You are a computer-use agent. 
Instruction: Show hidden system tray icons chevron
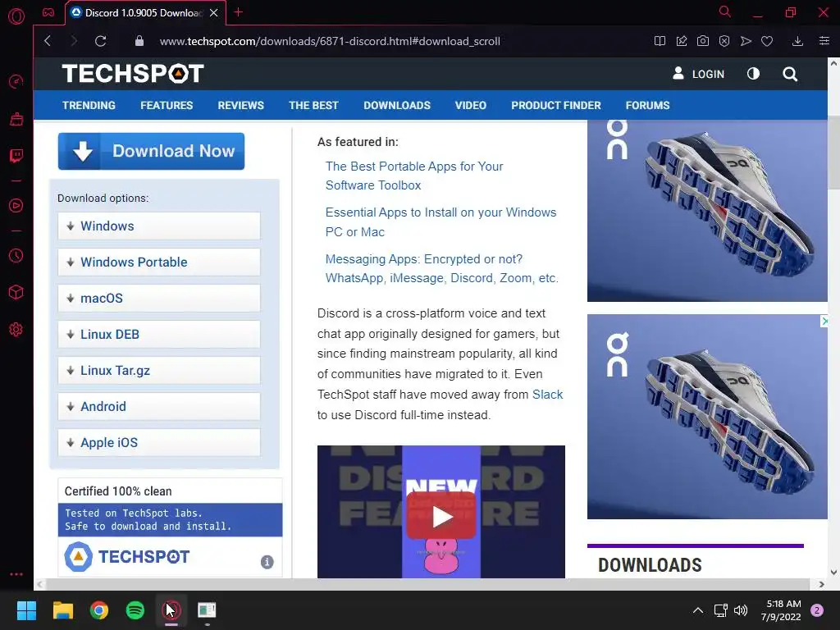coord(697,610)
